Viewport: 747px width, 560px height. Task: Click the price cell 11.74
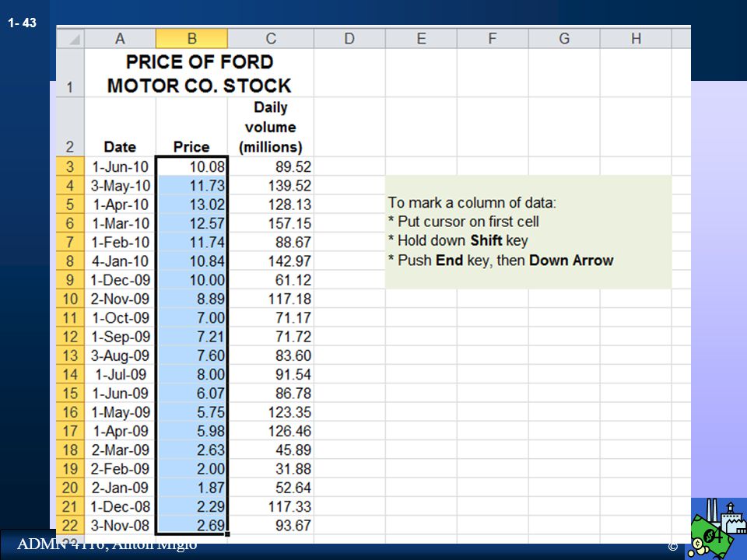(x=191, y=242)
